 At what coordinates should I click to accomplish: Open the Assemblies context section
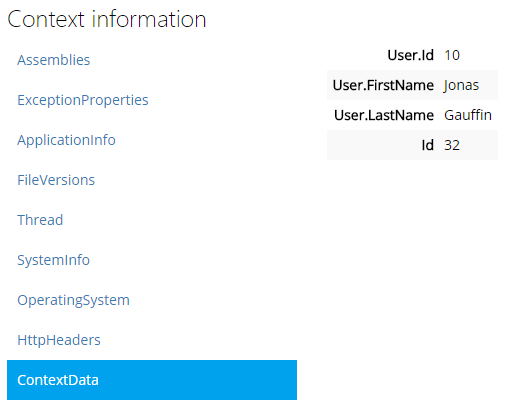[x=54, y=60]
